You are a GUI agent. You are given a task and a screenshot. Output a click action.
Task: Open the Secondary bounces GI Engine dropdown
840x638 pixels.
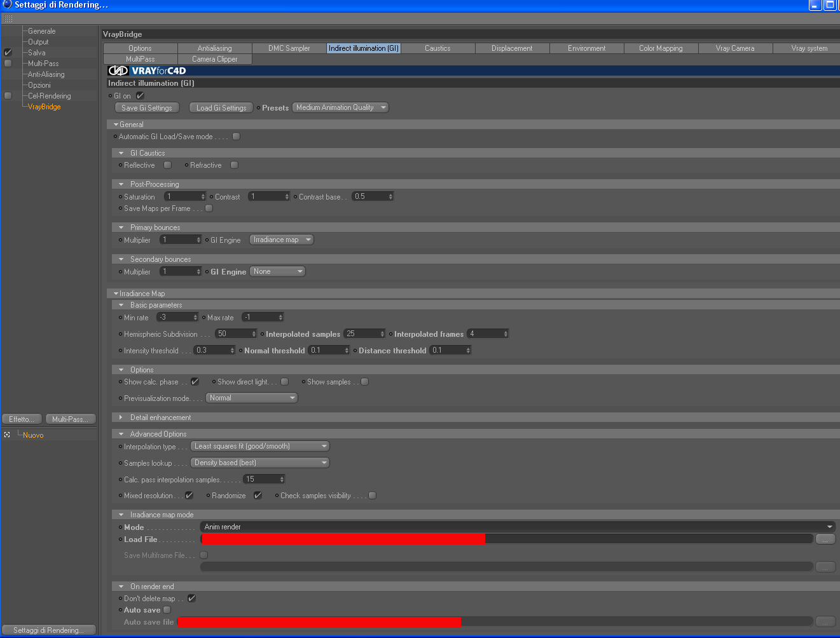click(x=277, y=271)
